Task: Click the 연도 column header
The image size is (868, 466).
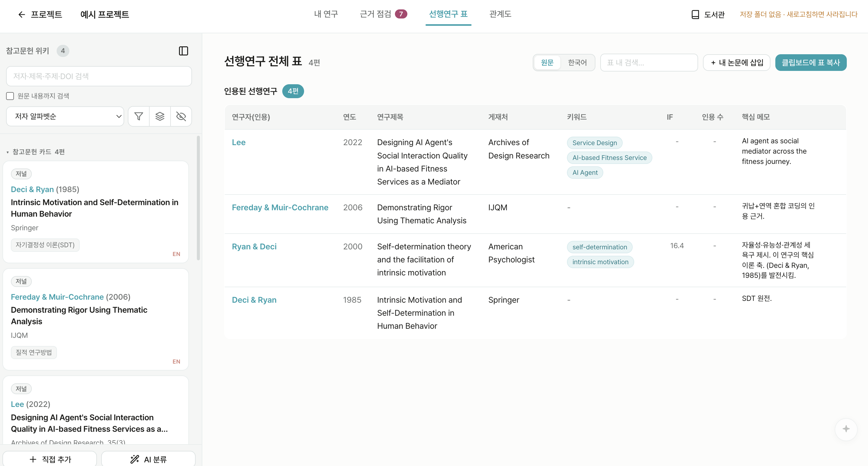Action: point(350,117)
